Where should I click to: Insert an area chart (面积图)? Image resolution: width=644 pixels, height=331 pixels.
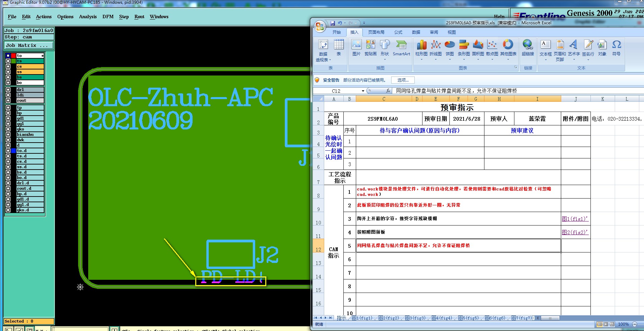tap(478, 50)
